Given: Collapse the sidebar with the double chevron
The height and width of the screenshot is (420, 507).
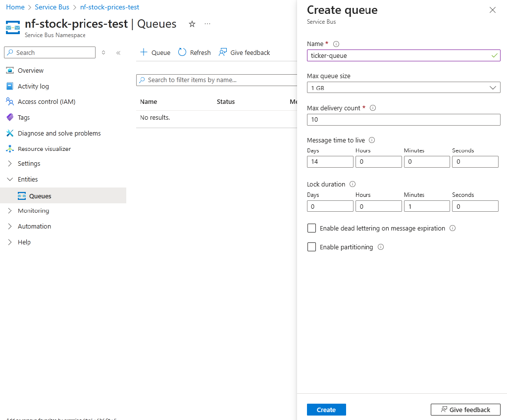Looking at the screenshot, I should coord(119,52).
